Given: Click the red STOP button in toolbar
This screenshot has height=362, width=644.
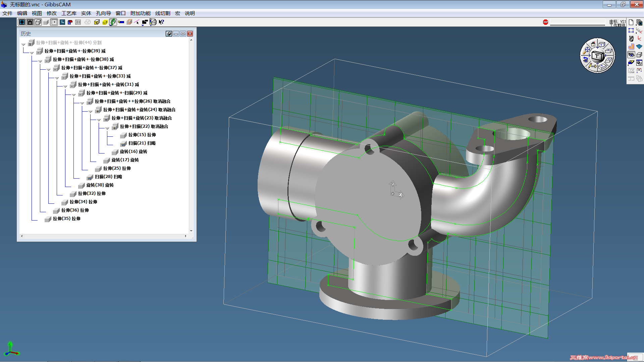Looking at the screenshot, I should 545,22.
